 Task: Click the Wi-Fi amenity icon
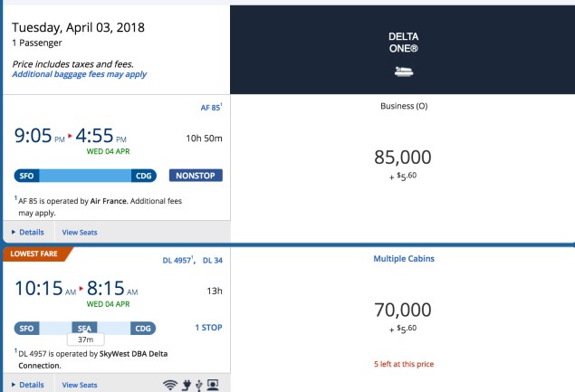(x=170, y=385)
